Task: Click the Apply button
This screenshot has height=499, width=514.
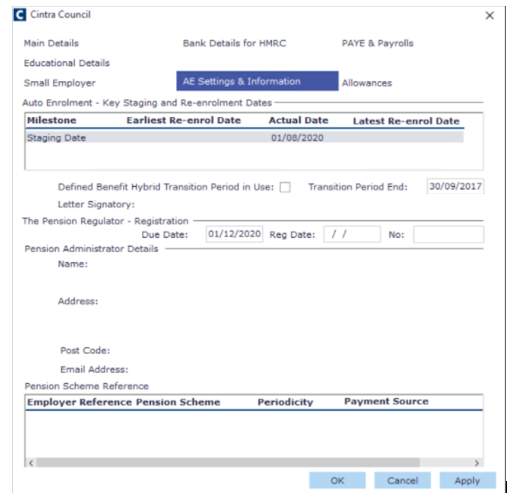Action: pos(467,480)
